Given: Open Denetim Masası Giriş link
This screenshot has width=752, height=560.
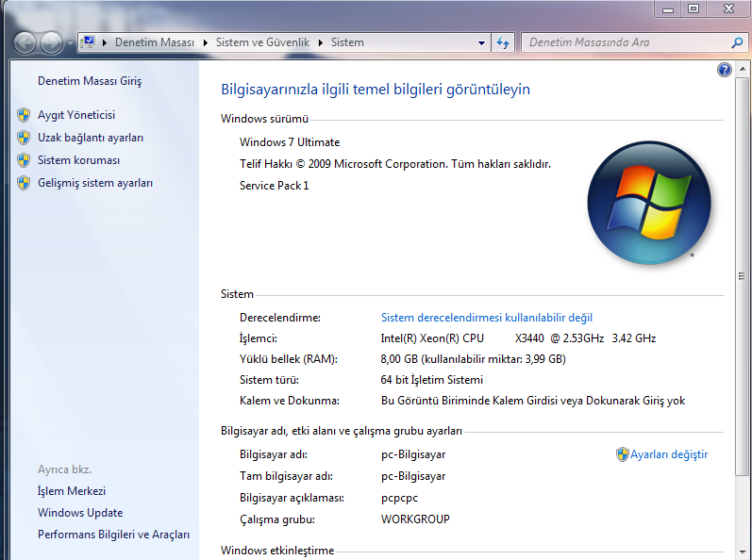Looking at the screenshot, I should pos(90,81).
